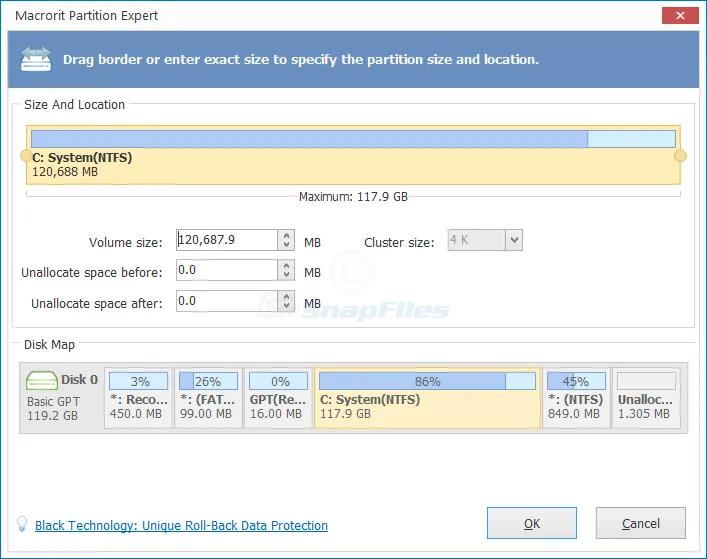Decrease Volume size with down arrow
707x559 pixels.
286,245
